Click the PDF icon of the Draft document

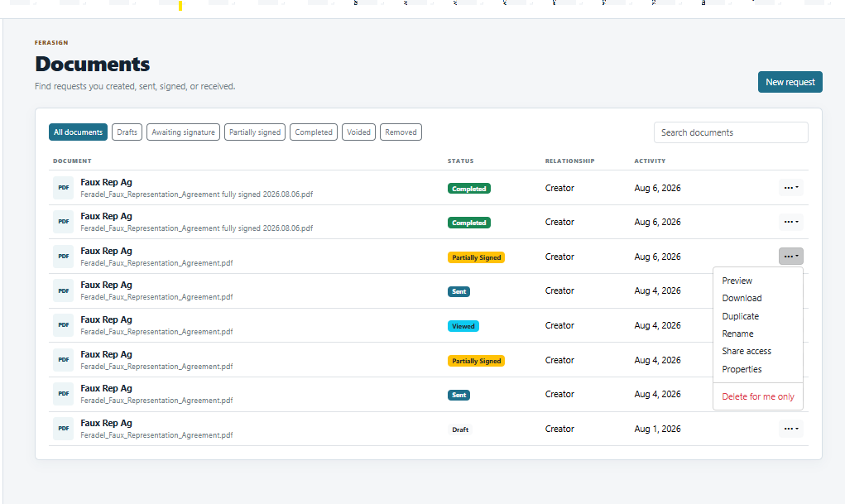63,429
